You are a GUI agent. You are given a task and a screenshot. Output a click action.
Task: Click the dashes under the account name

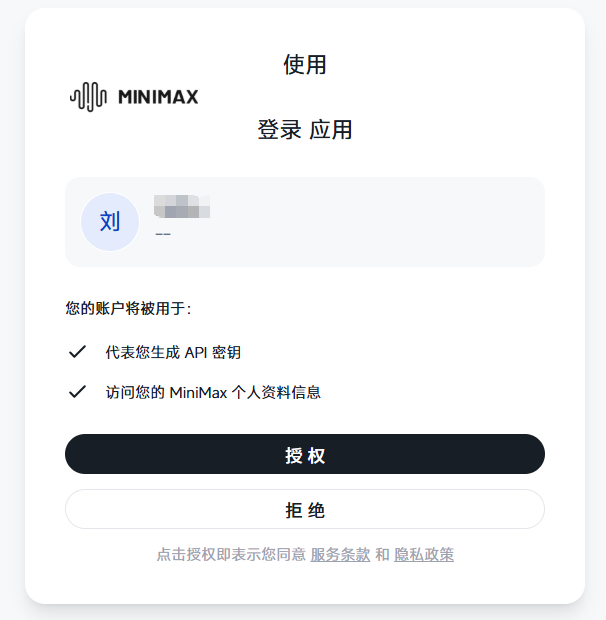[163, 234]
